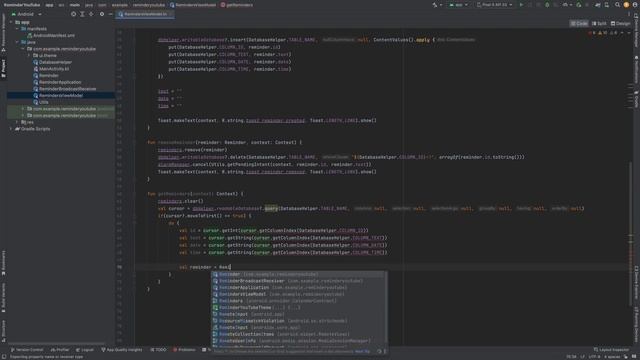
Task: Click the Search Everywhere magnifier icon
Action: pyautogui.click(x=617, y=5)
